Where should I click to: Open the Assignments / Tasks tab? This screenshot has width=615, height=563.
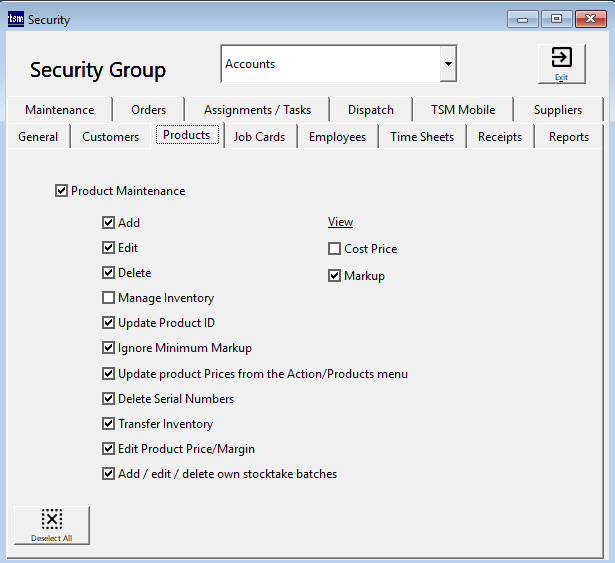[257, 110]
